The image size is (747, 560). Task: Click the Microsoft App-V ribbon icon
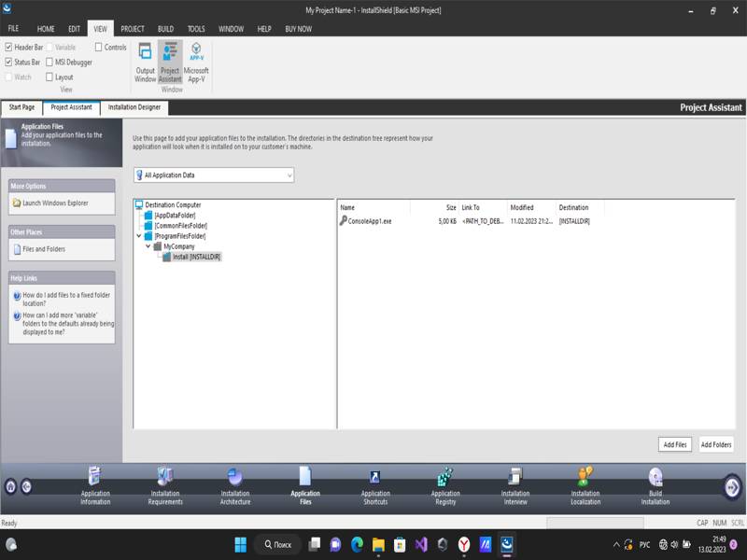click(196, 62)
